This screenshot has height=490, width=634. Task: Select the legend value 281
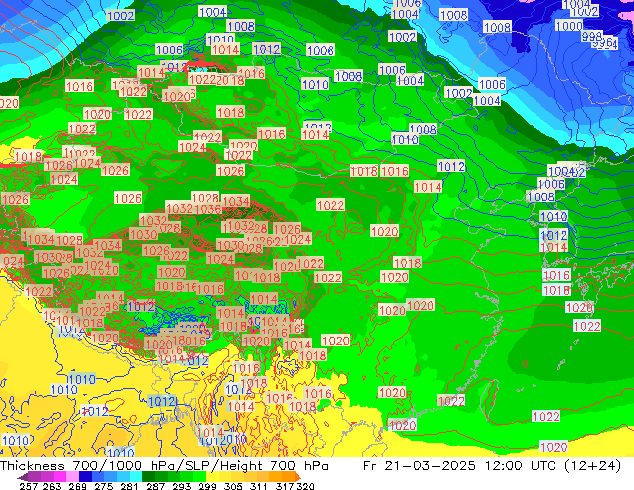click(129, 486)
